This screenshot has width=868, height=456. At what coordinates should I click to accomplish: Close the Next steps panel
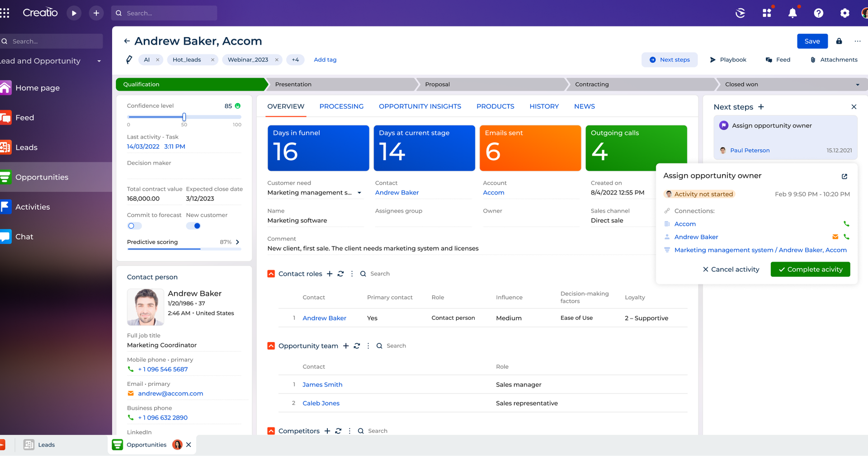854,107
